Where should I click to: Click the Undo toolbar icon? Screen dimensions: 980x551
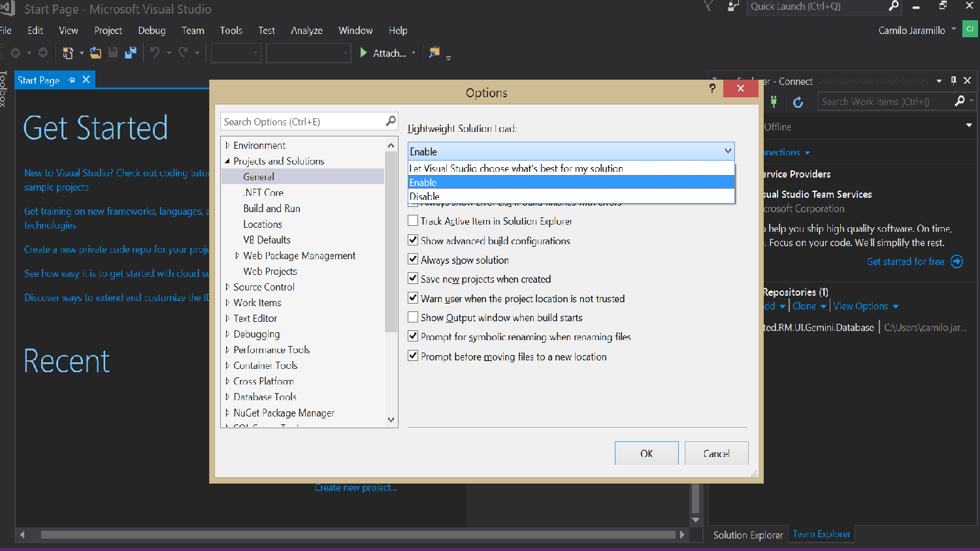155,53
